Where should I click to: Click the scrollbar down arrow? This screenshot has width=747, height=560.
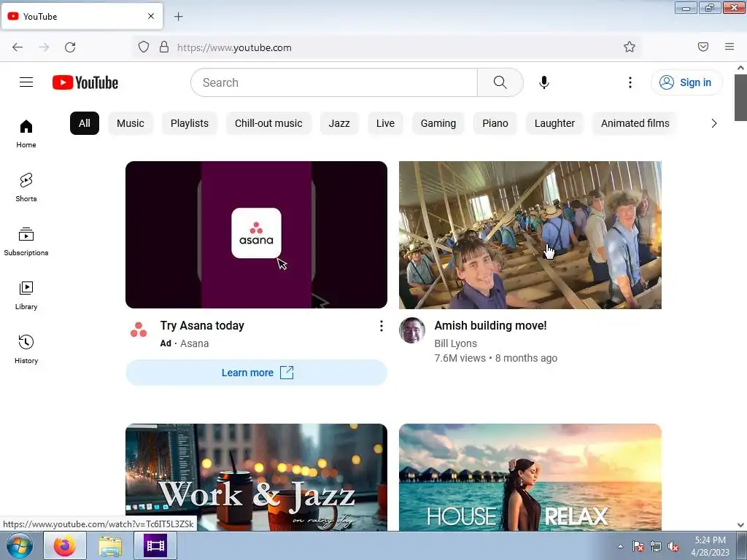click(740, 524)
